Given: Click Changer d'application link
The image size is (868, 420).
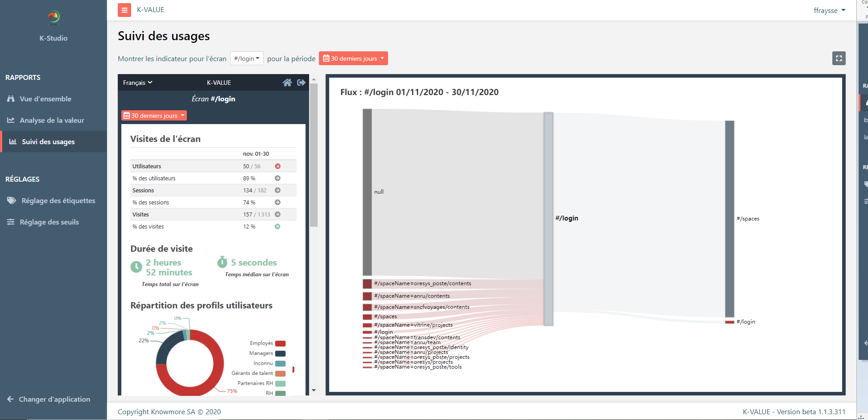Looking at the screenshot, I should click(54, 399).
